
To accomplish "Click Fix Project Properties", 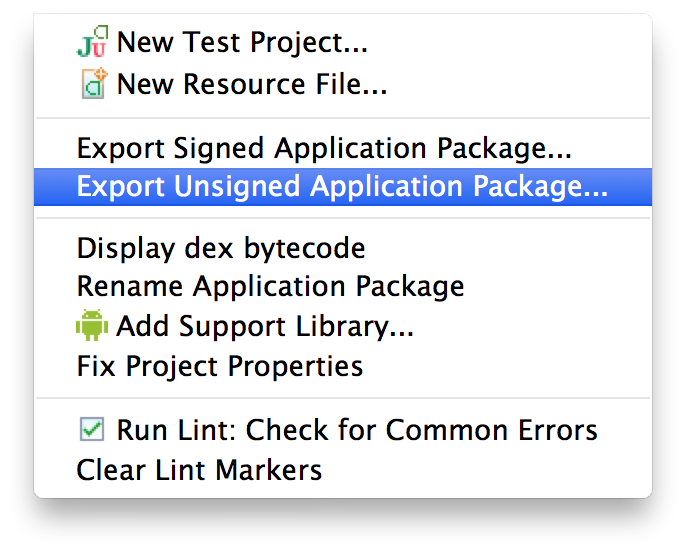I will pos(219,366).
